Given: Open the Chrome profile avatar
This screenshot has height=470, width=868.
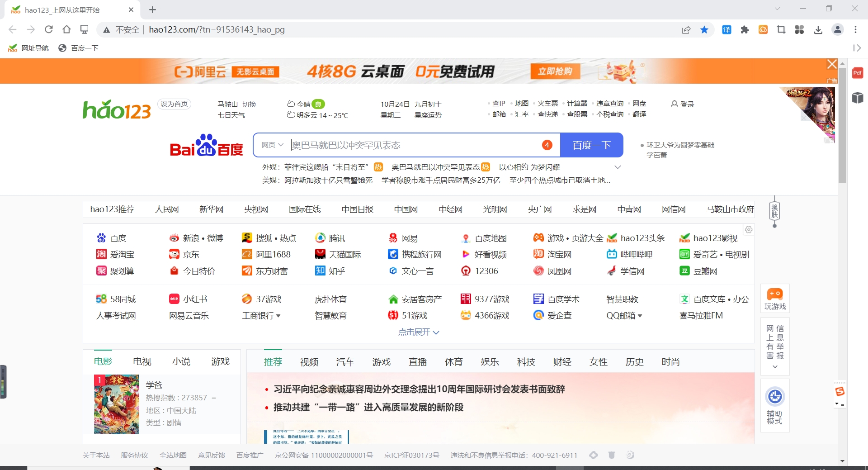Looking at the screenshot, I should pos(838,30).
